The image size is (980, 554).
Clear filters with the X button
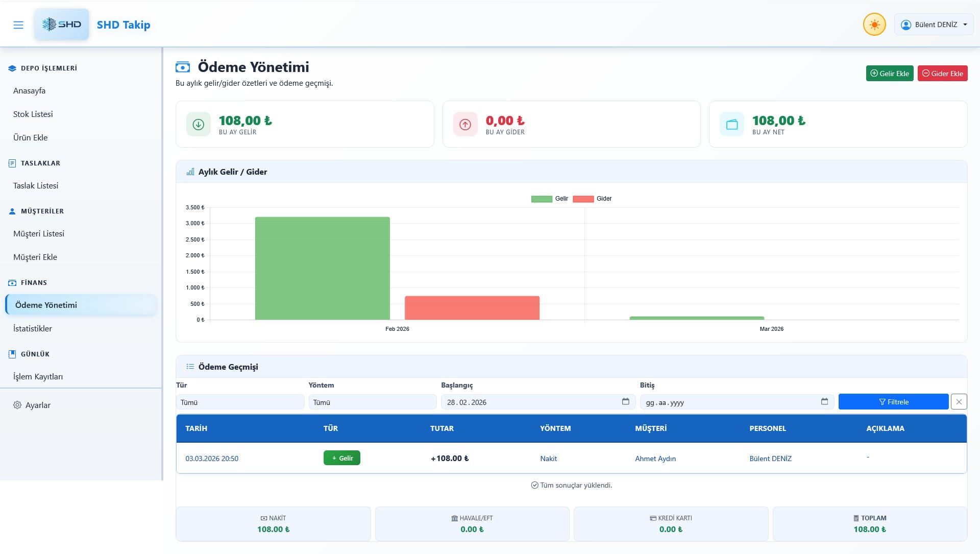959,402
